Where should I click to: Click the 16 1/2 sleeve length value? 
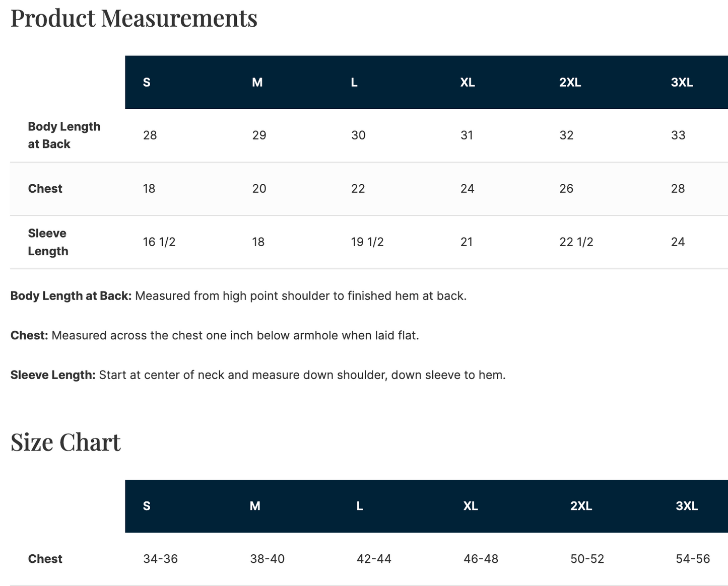click(159, 242)
